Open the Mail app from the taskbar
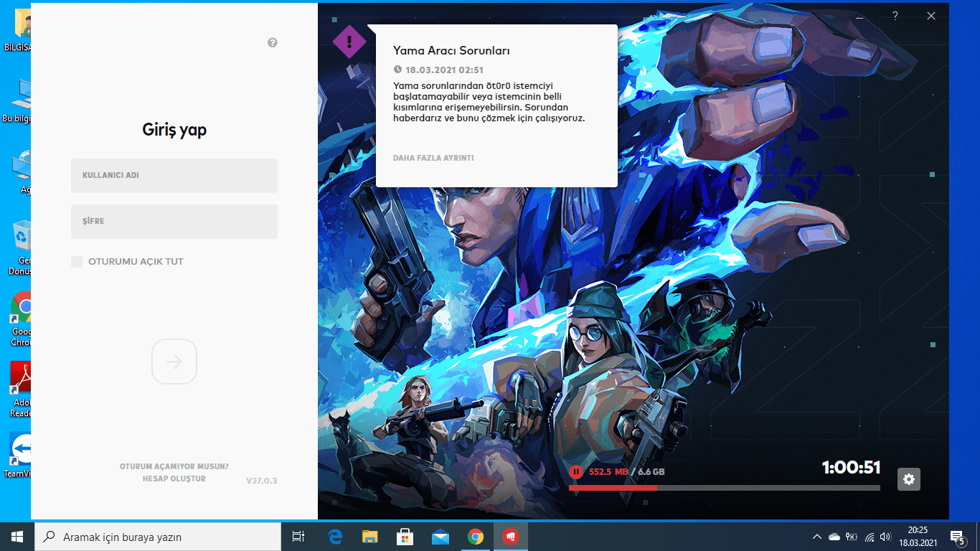The image size is (980, 551). (x=440, y=537)
